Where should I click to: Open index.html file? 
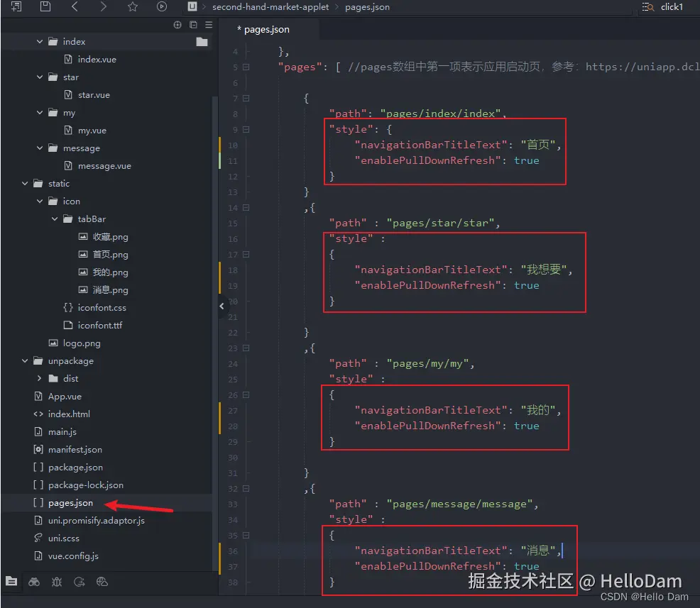pos(69,414)
